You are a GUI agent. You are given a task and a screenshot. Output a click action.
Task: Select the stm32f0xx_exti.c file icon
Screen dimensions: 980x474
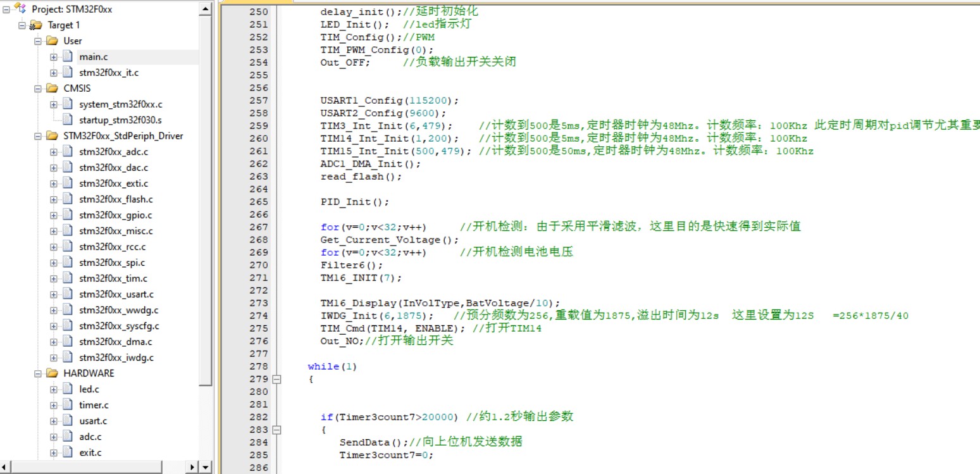tap(68, 184)
